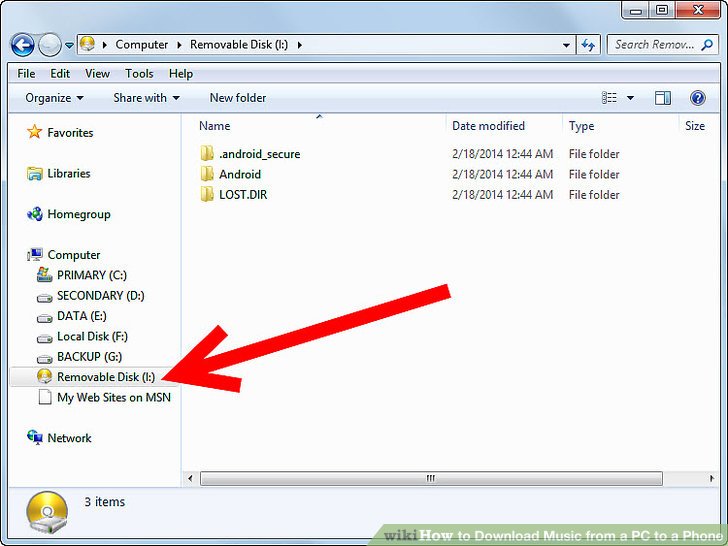Click the New folder button
This screenshot has height=546, width=728.
click(238, 98)
